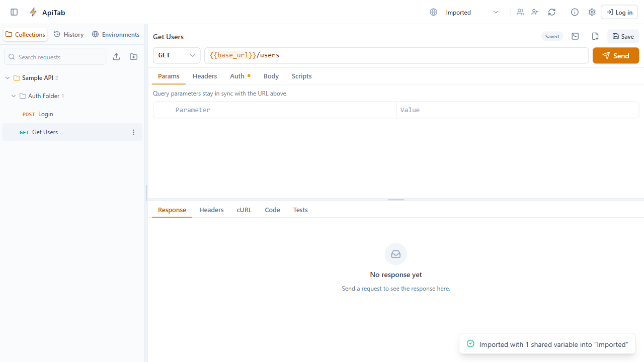The image size is (644, 362).
Task: Click the import collection upload icon
Action: pos(116,57)
